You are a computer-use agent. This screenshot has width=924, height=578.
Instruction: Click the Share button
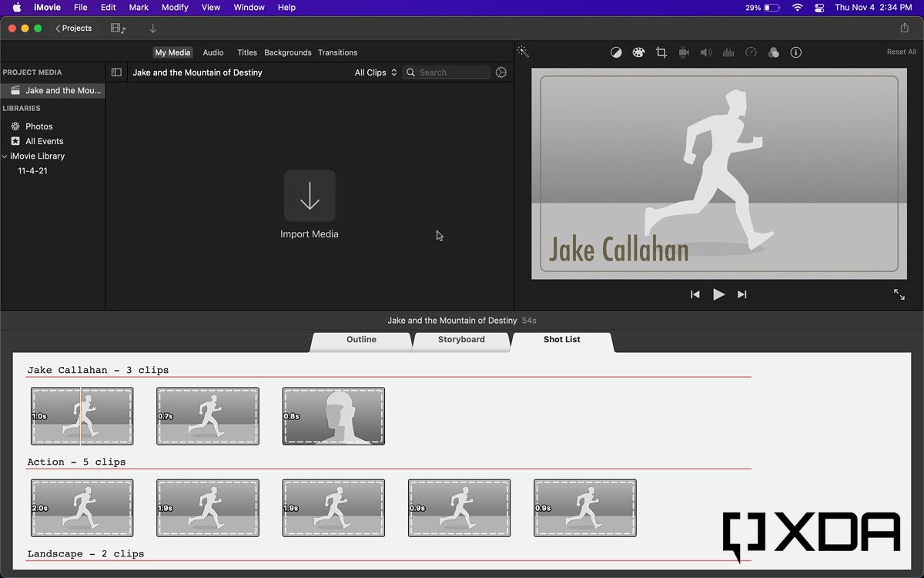(x=906, y=28)
